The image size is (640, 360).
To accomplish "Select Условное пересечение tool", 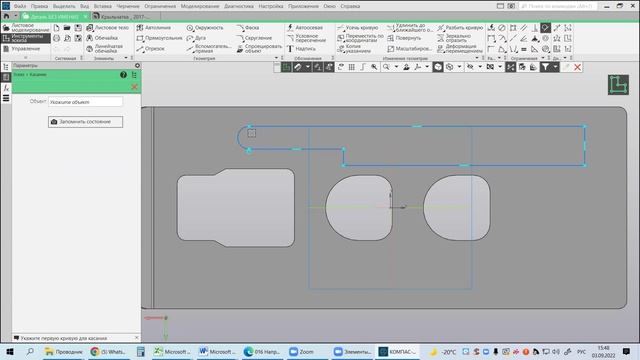I will tap(307, 38).
